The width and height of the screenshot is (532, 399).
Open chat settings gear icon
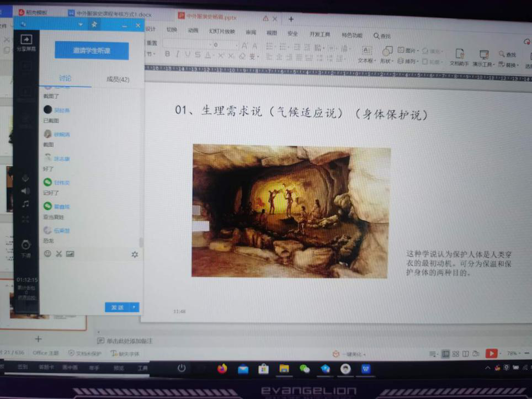pyautogui.click(x=135, y=254)
